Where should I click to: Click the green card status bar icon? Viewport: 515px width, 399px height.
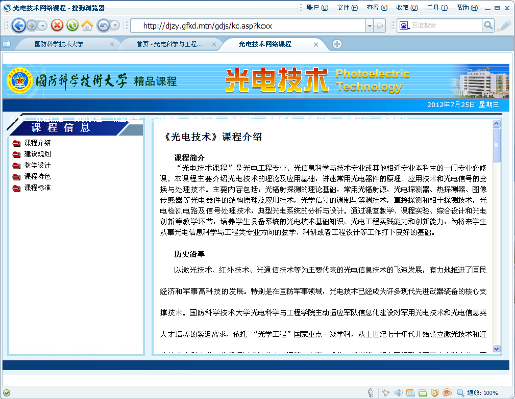(422, 393)
